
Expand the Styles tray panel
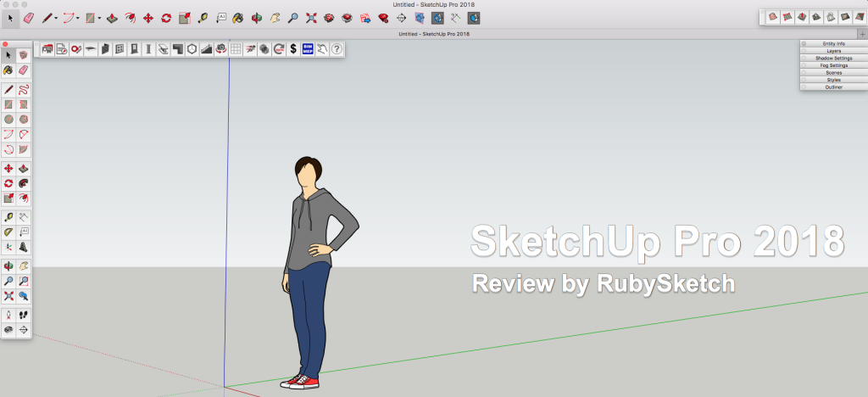click(834, 80)
